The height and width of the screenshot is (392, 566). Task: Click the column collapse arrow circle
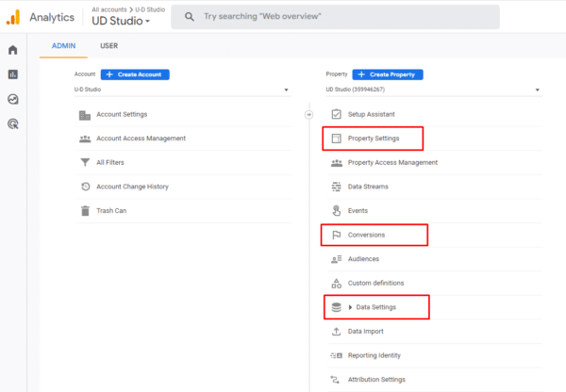pyautogui.click(x=309, y=115)
